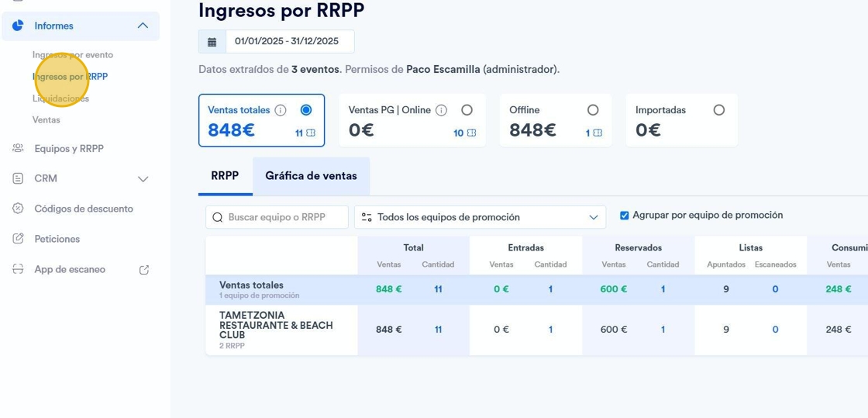Select the Offline radio button

point(593,110)
